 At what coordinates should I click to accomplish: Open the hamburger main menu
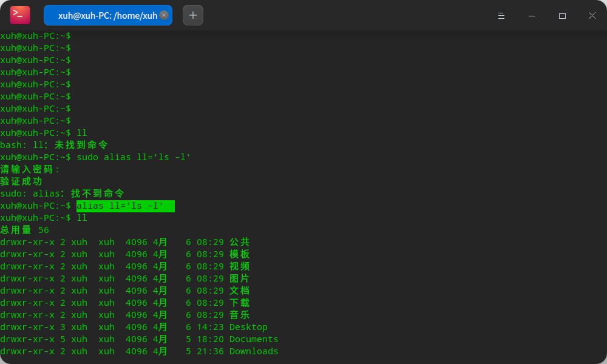(x=501, y=16)
